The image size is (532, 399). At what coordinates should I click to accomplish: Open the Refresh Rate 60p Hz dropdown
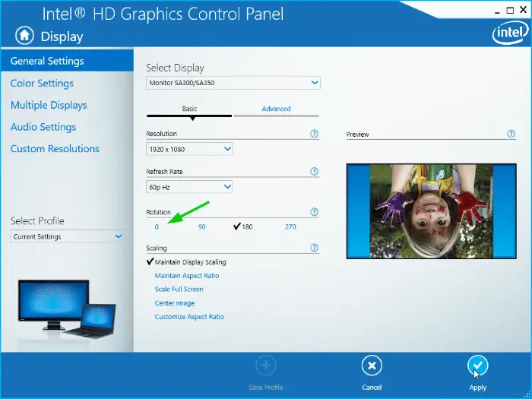tap(189, 187)
